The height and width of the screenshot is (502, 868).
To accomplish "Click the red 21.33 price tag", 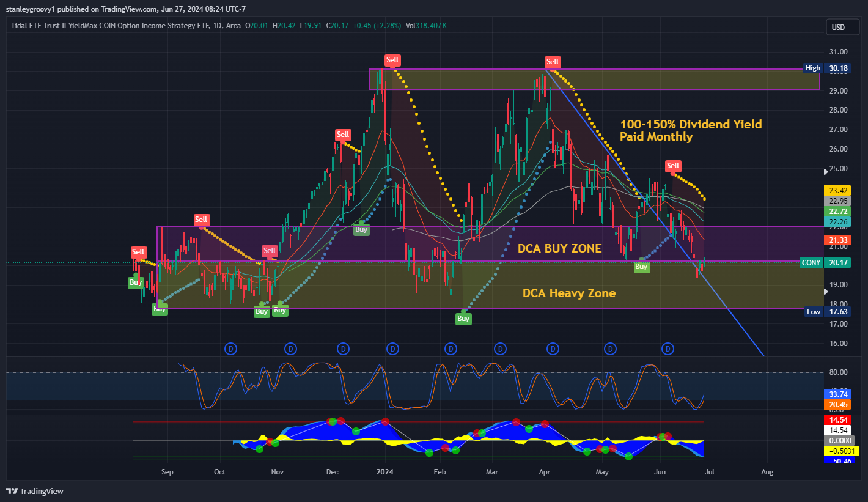I will [x=837, y=240].
